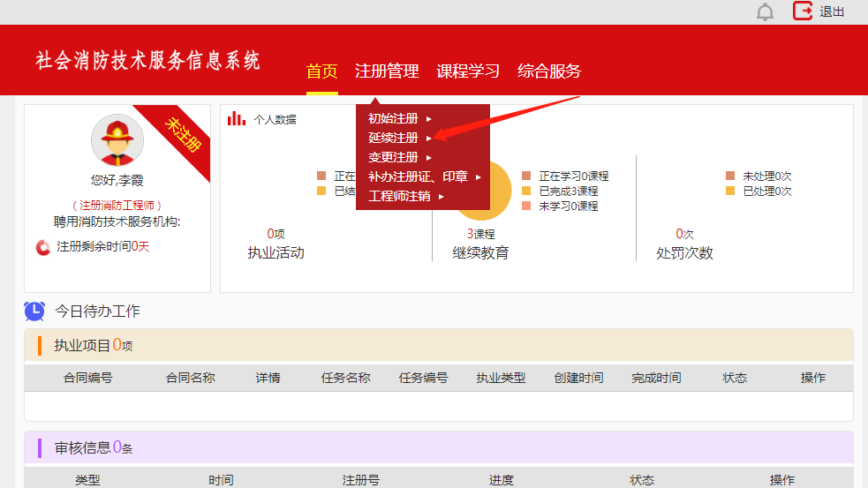Click the 合同名称 column header

(191, 378)
